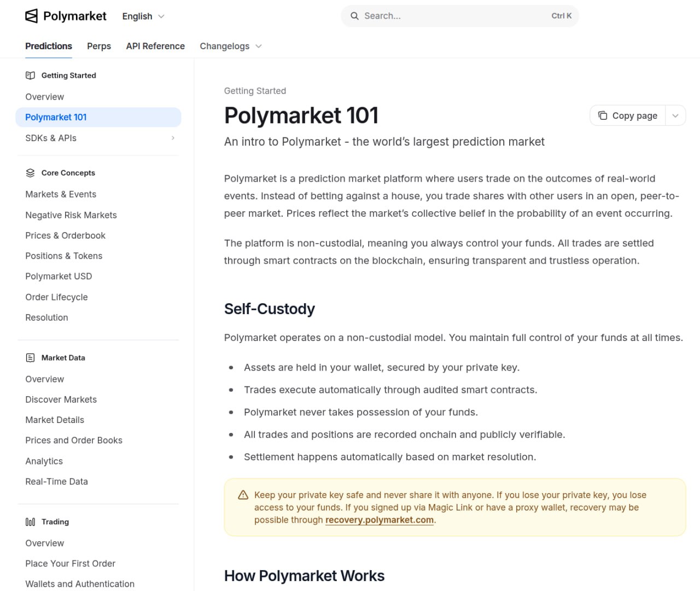Click the Self-Custody heading
Screen dimensions: 700x591
click(270, 309)
